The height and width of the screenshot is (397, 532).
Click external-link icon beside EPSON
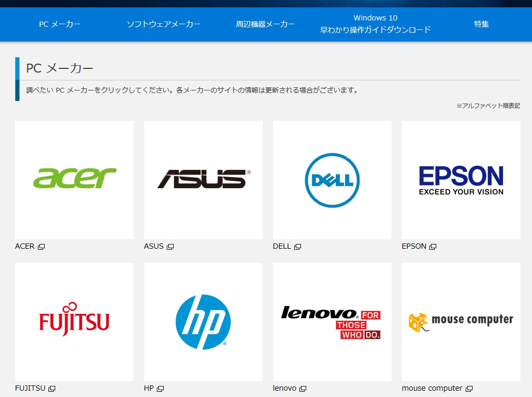[433, 247]
